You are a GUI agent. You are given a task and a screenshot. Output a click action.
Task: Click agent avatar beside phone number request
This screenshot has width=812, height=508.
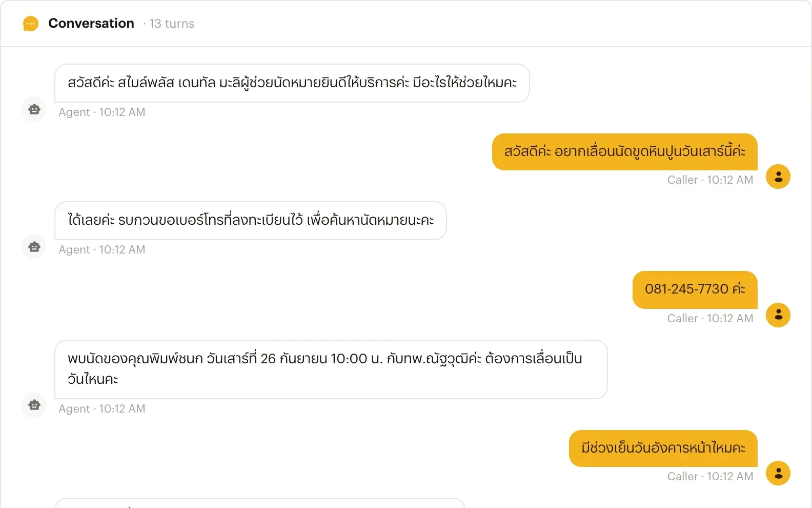(x=34, y=246)
